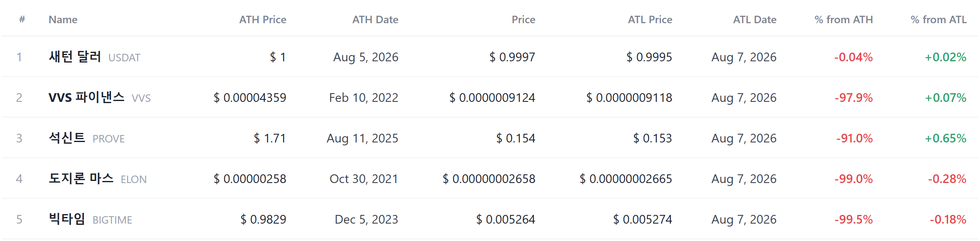
Task: Sort table by Name column header
Action: tap(63, 19)
